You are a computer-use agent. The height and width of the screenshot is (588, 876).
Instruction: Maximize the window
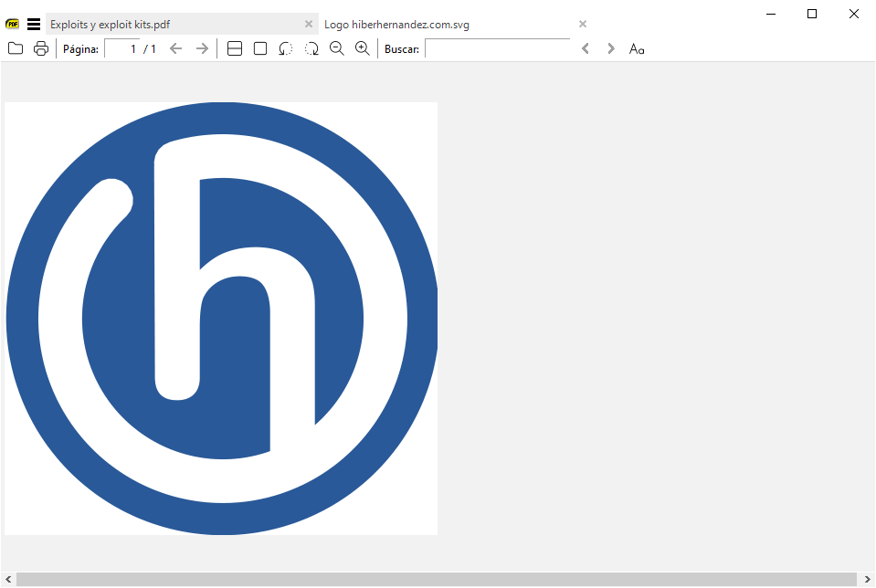[x=812, y=14]
